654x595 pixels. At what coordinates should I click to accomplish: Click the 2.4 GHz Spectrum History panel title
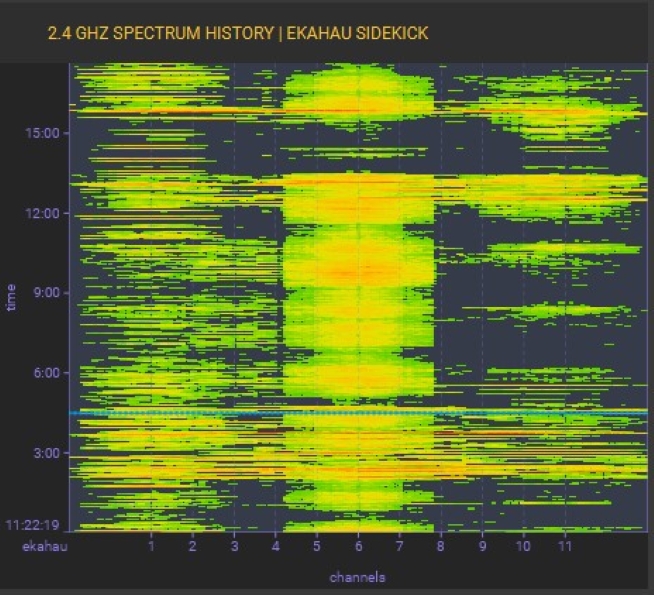point(238,33)
